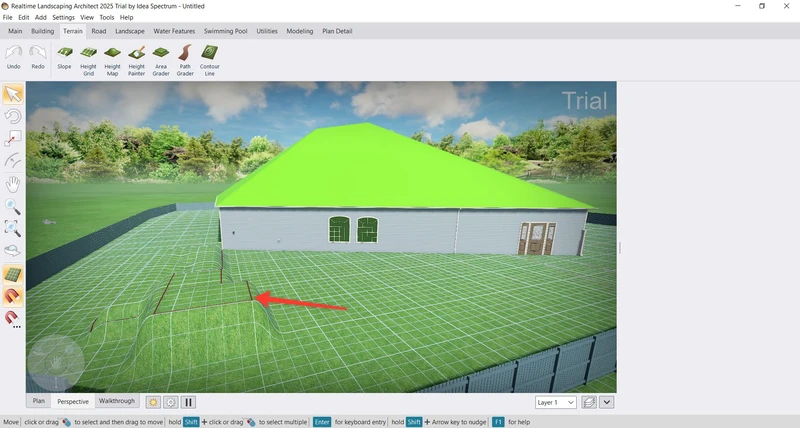Select the Zoom magnifier tool

(13, 206)
